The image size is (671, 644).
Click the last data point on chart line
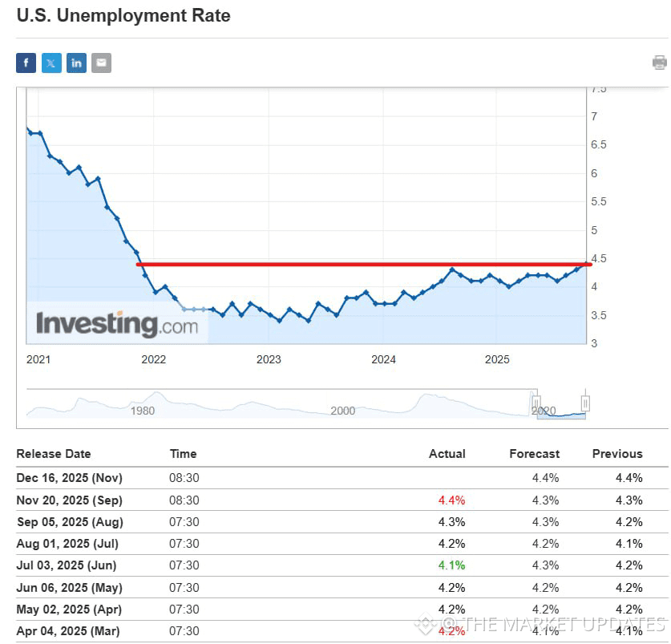click(587, 264)
